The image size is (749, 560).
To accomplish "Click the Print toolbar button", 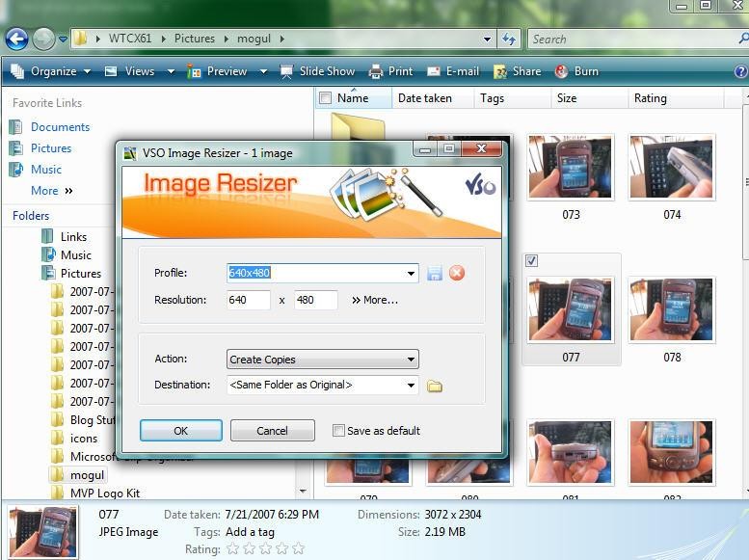I will tap(390, 71).
